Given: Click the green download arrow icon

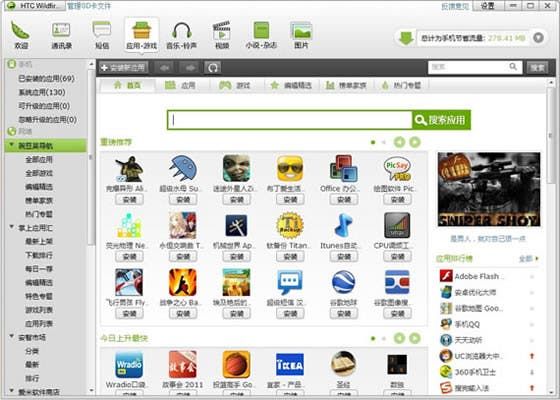Looking at the screenshot, I should (x=406, y=38).
